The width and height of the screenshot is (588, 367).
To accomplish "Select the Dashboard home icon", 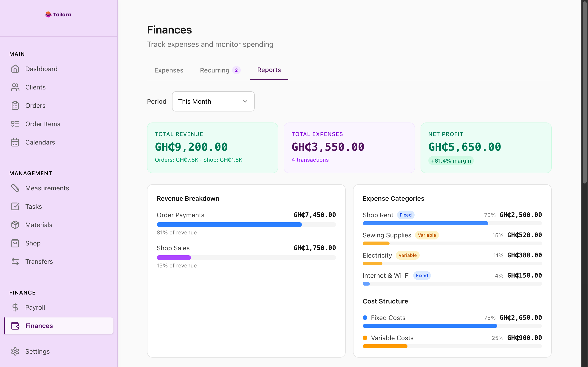I will tap(15, 69).
